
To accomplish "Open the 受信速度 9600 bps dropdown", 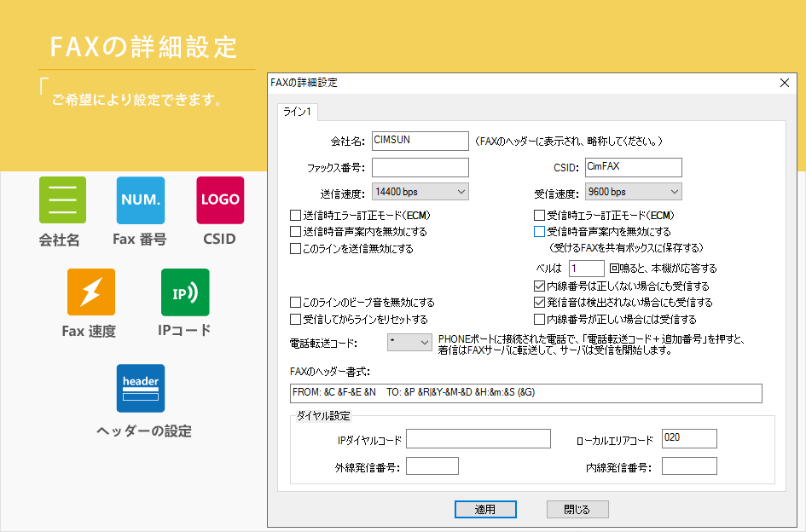I will [633, 192].
